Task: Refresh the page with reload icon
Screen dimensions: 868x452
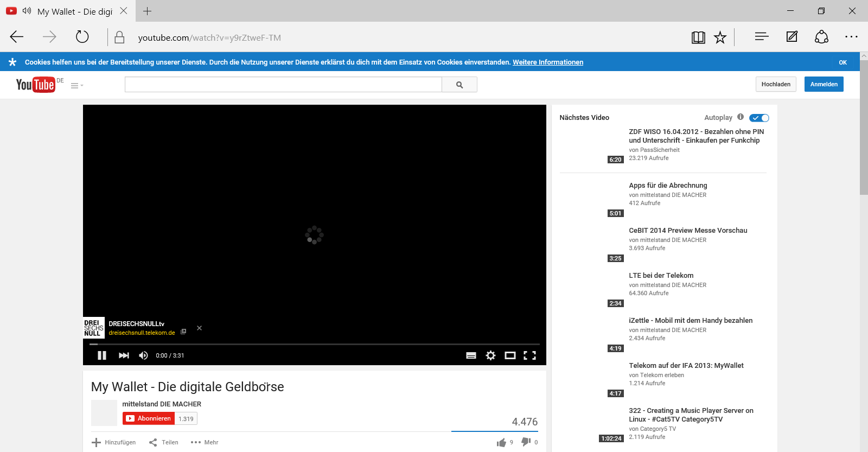Action: point(82,37)
